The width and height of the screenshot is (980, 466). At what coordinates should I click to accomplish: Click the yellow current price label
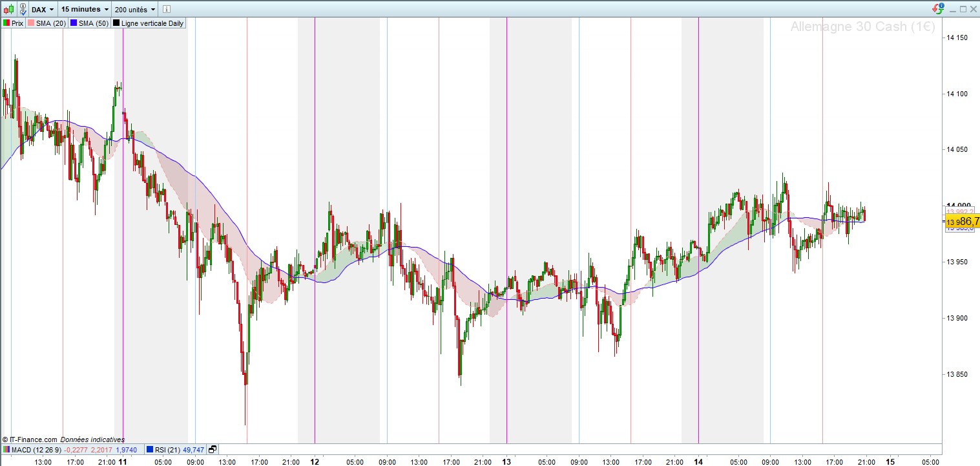tap(963, 221)
